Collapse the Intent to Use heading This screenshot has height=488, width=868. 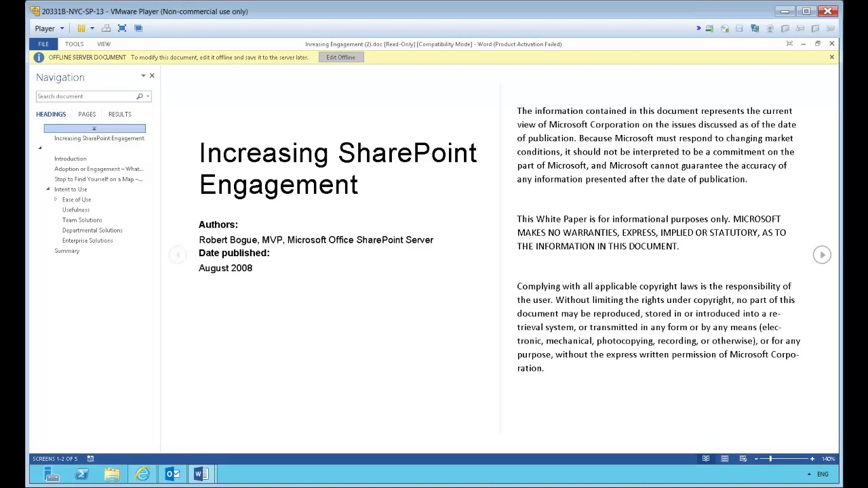point(48,189)
